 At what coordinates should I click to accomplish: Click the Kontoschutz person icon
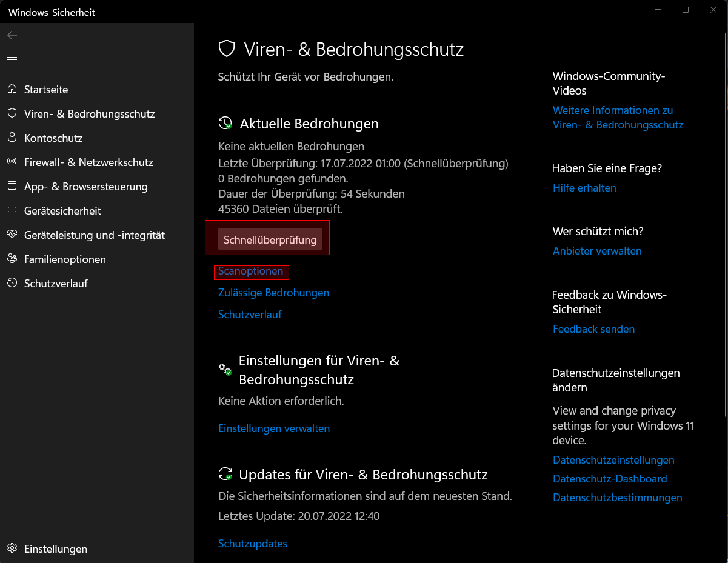pyautogui.click(x=12, y=138)
